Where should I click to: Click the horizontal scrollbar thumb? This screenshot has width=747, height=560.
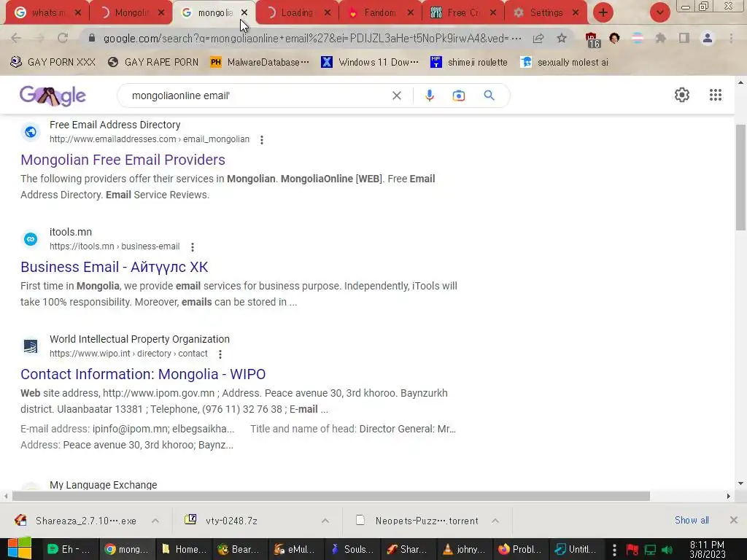coord(331,496)
